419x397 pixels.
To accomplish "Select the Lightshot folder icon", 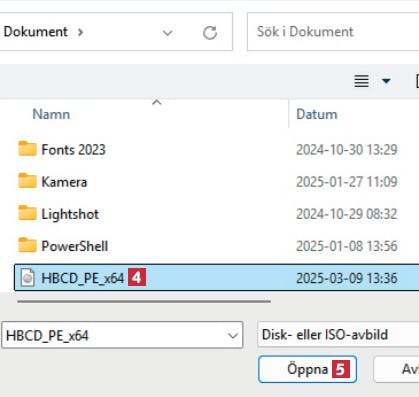I will [27, 213].
